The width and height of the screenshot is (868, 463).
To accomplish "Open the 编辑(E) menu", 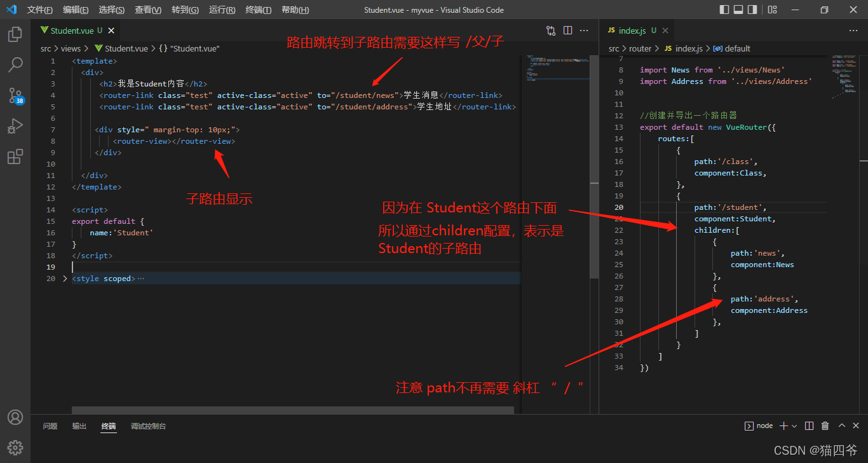I will pyautogui.click(x=76, y=10).
